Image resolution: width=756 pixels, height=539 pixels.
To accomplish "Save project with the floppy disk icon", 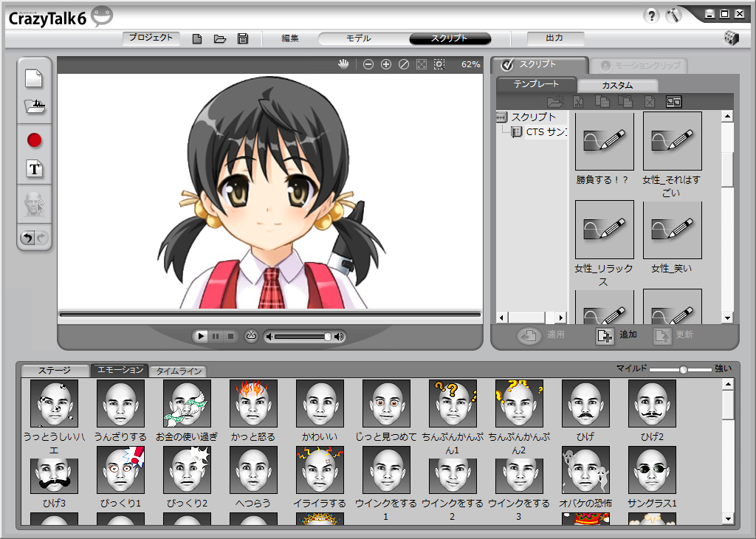I will coord(243,38).
